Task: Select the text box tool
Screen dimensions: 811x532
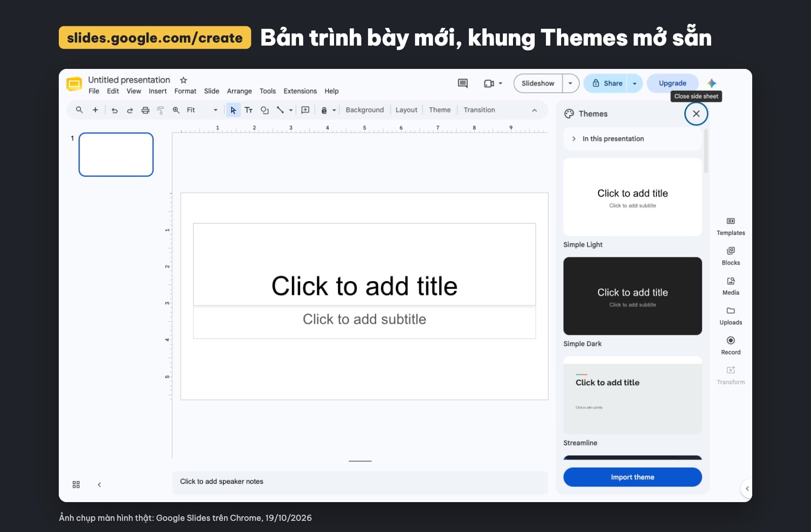Action: [x=248, y=110]
